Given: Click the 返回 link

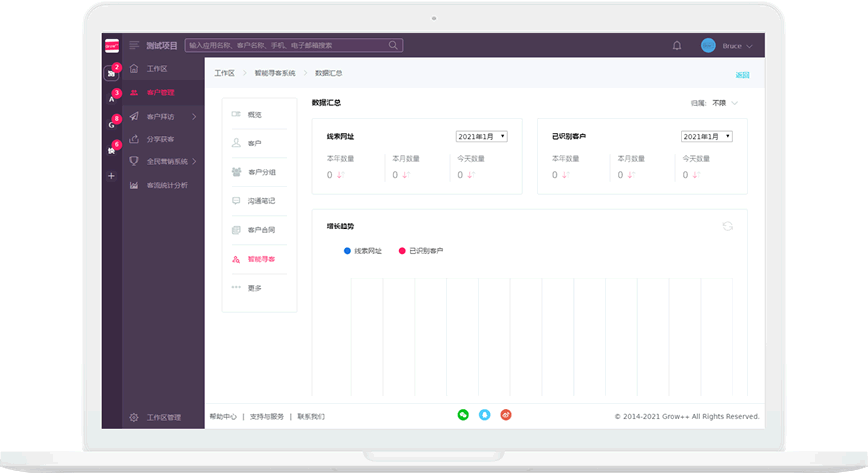Looking at the screenshot, I should (742, 75).
